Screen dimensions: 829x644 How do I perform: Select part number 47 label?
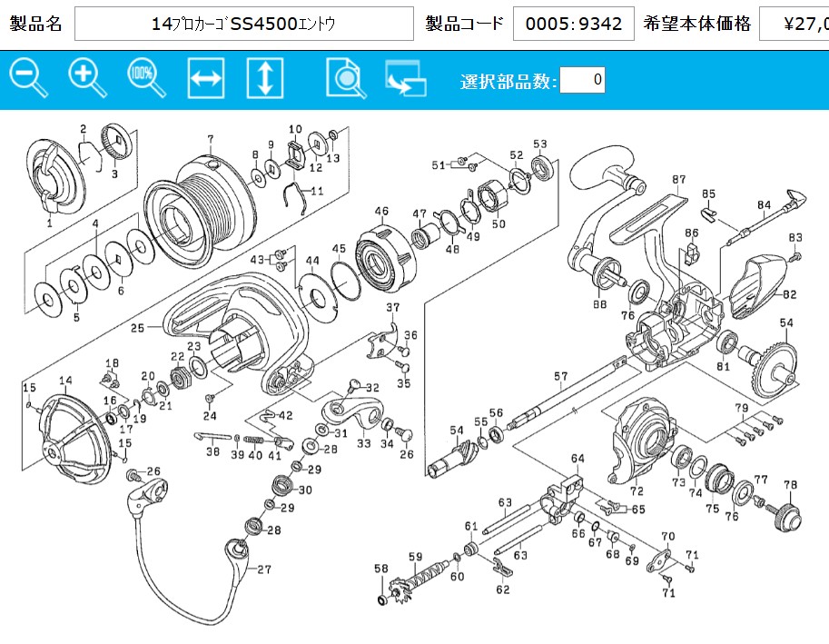[419, 213]
